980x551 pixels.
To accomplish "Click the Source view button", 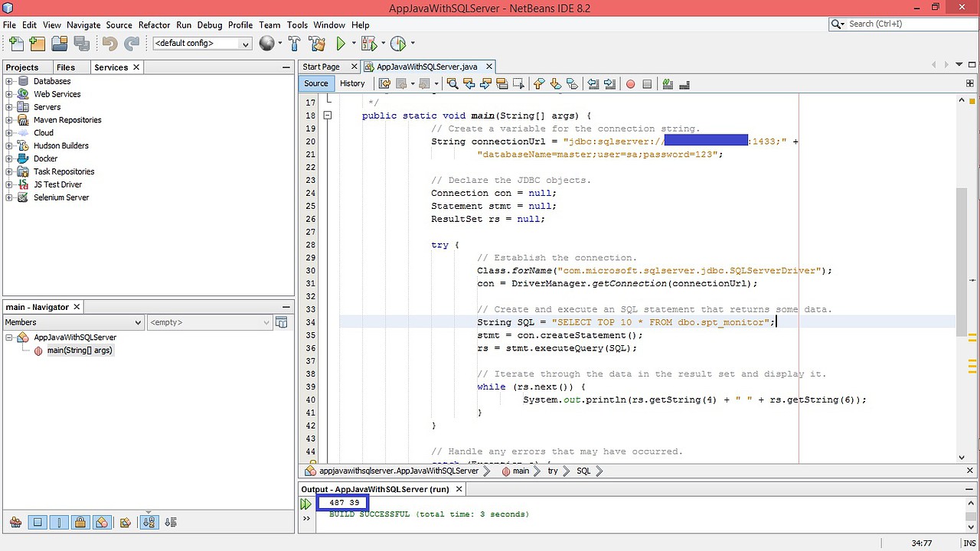I will 315,83.
